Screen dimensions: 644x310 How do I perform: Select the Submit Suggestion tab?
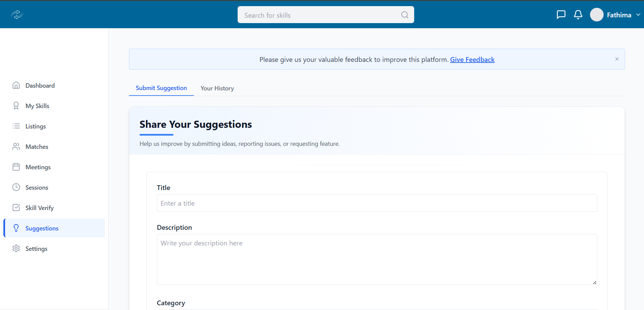[x=161, y=88]
